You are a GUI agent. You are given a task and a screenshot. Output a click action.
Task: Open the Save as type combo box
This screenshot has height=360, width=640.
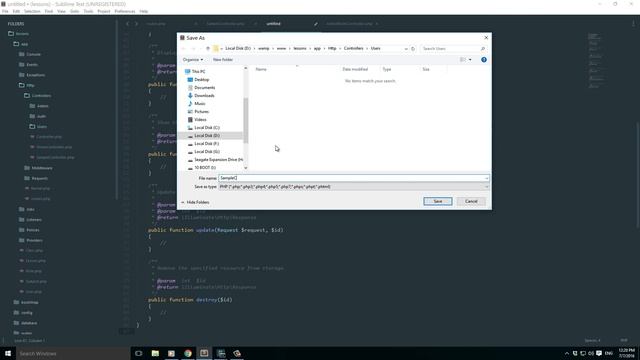354,187
